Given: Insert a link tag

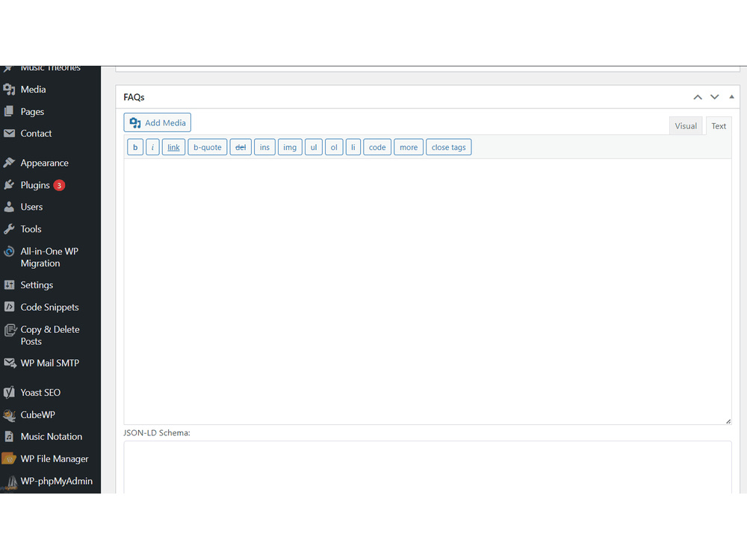Looking at the screenshot, I should (x=173, y=147).
